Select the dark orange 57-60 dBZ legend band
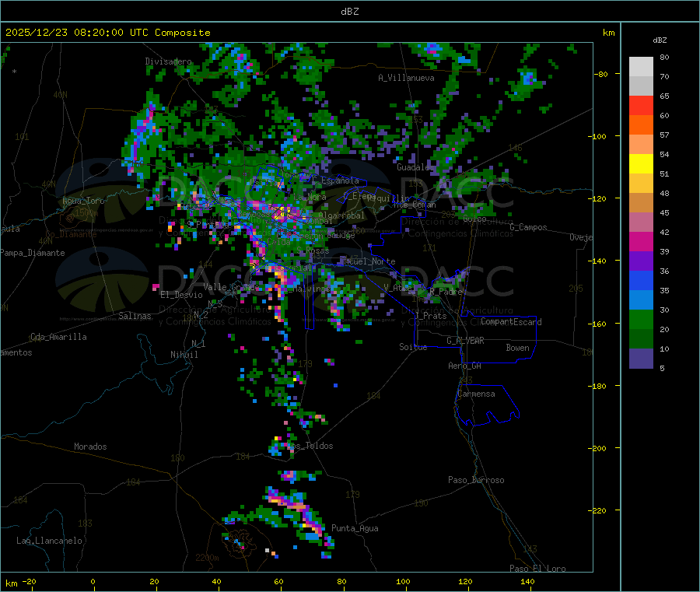Image resolution: width=700 pixels, height=592 pixels. [641, 125]
